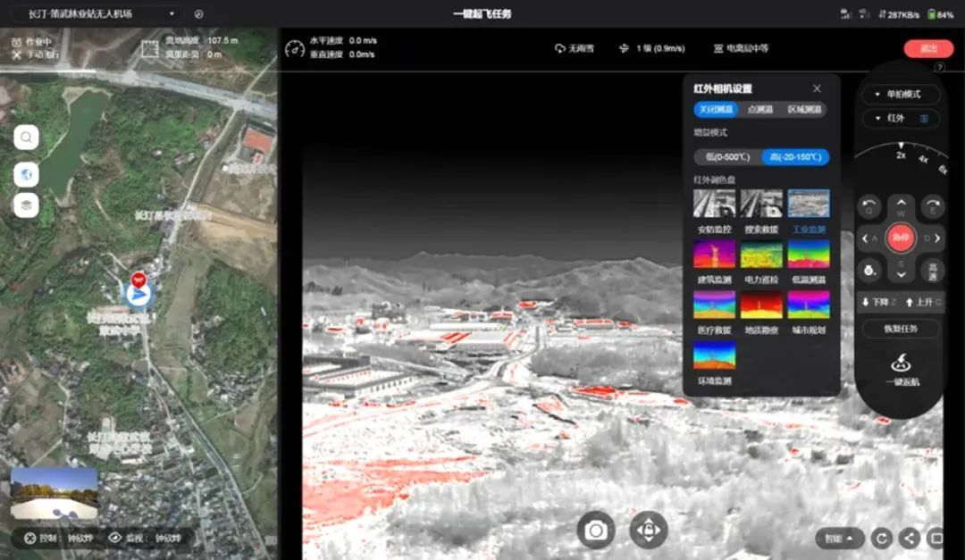
Task: Click the speedometer icon beside 水平速度
Action: (295, 48)
